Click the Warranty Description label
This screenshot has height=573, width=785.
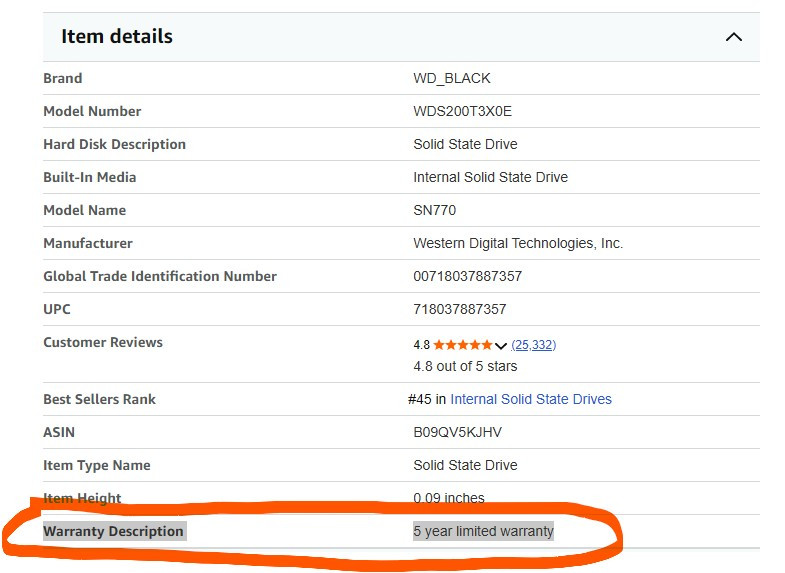tap(115, 531)
